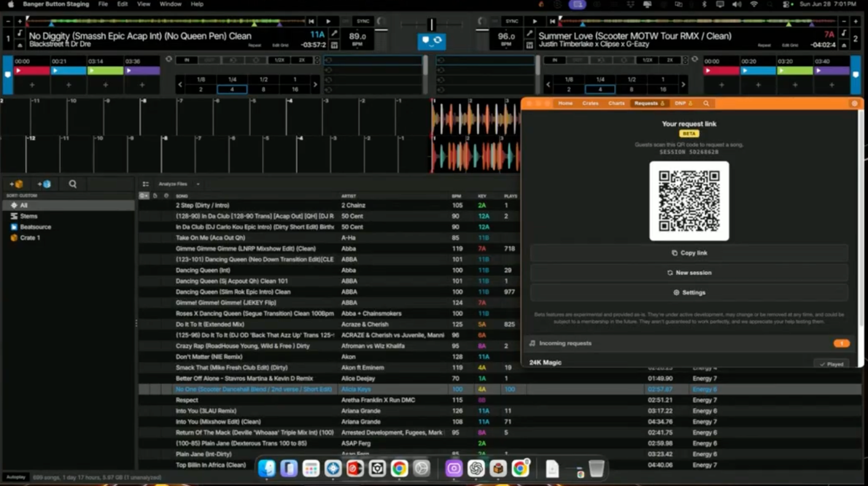Play deck 2 track
Screen dimensions: 868x486
pyautogui.click(x=535, y=21)
